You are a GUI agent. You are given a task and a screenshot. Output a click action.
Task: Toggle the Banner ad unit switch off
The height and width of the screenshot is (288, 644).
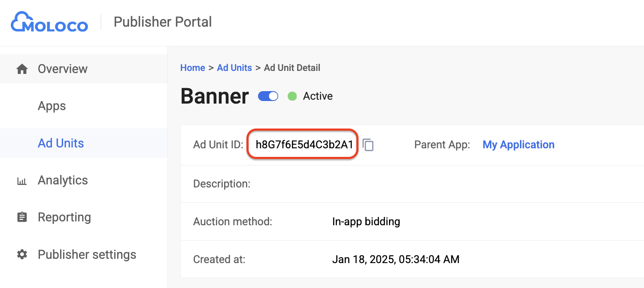click(268, 96)
